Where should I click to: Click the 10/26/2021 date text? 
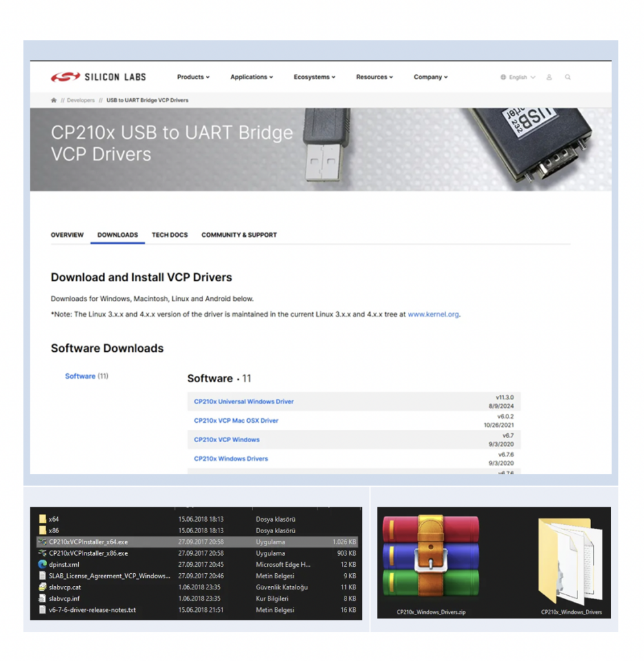pos(499,425)
